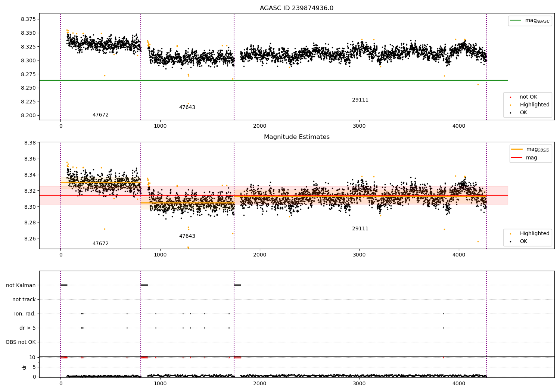Viewport: 560px width, 392px height.
Task: Click the 8.34 tick in middle plot
Action: 29,175
